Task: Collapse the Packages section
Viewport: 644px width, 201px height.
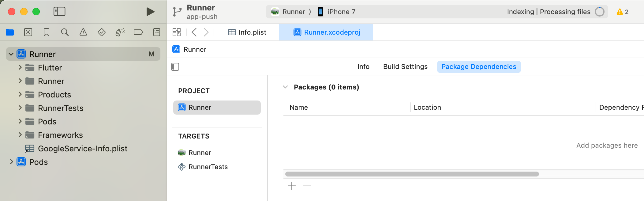Action: coord(285,87)
